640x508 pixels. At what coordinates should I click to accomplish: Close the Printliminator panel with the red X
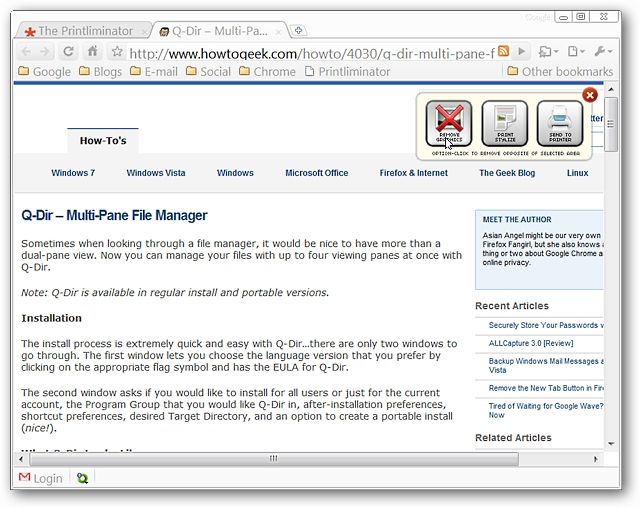tap(589, 95)
